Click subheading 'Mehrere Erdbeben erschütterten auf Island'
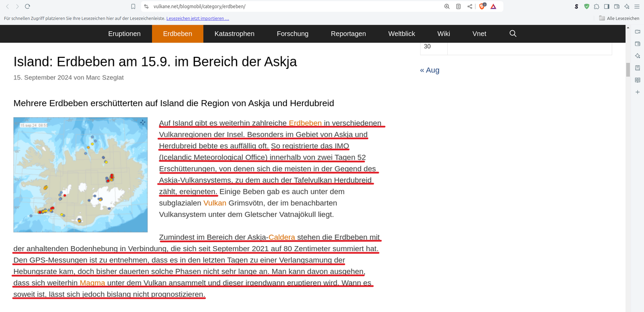 pyautogui.click(x=174, y=103)
